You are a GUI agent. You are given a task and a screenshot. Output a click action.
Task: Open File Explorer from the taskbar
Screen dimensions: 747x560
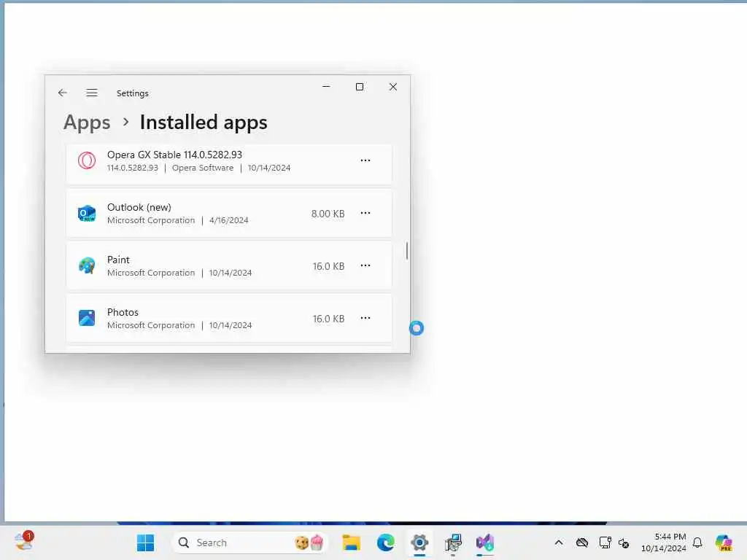tap(351, 542)
